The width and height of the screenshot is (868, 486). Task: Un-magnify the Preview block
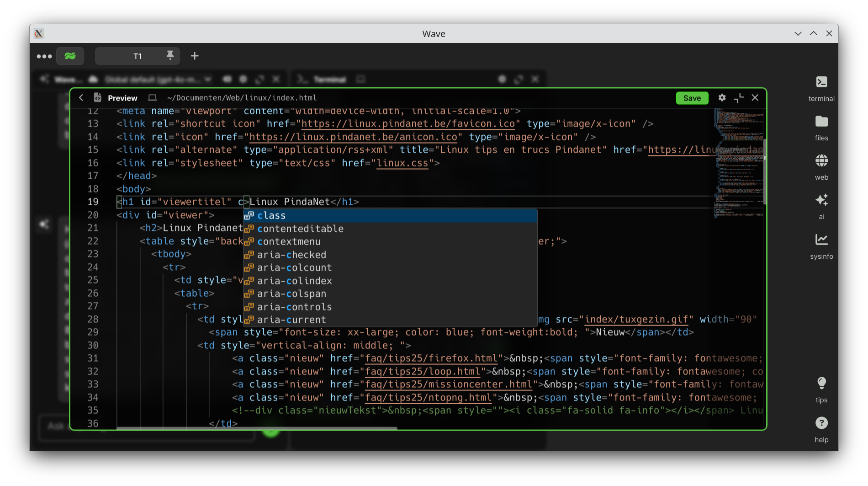pos(739,98)
